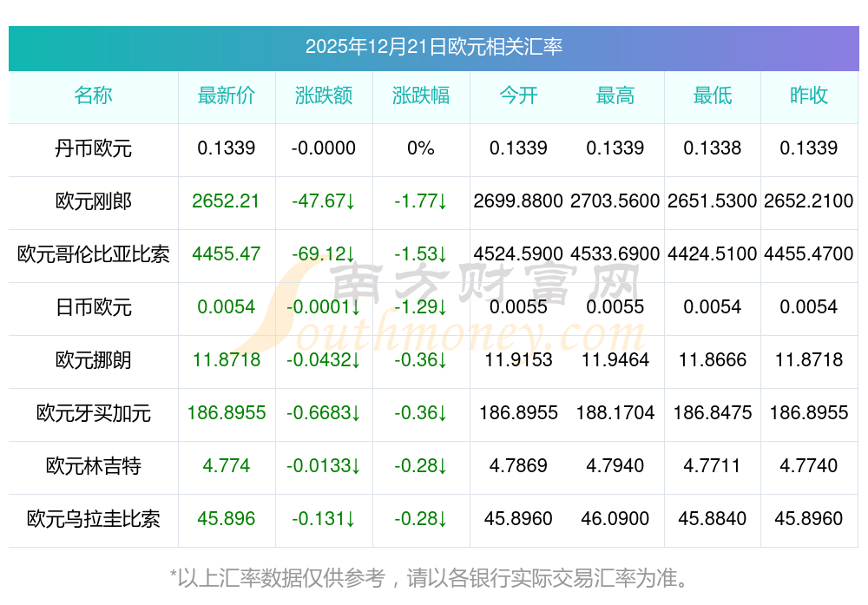Click the 欧元林吉特 row name

tap(93, 466)
